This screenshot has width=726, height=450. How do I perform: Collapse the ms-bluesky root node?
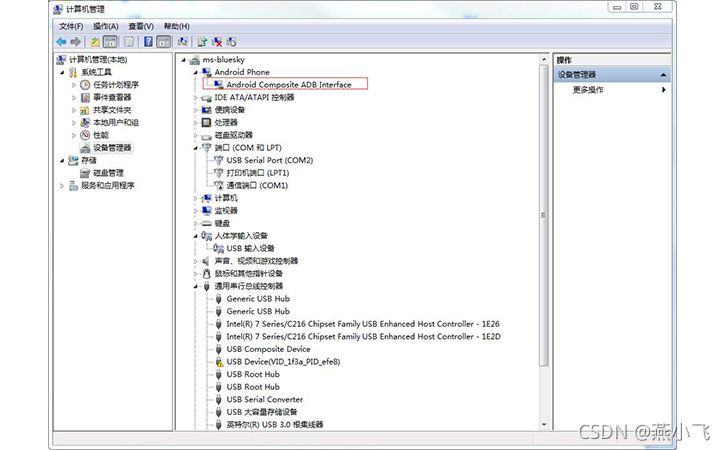point(184,60)
